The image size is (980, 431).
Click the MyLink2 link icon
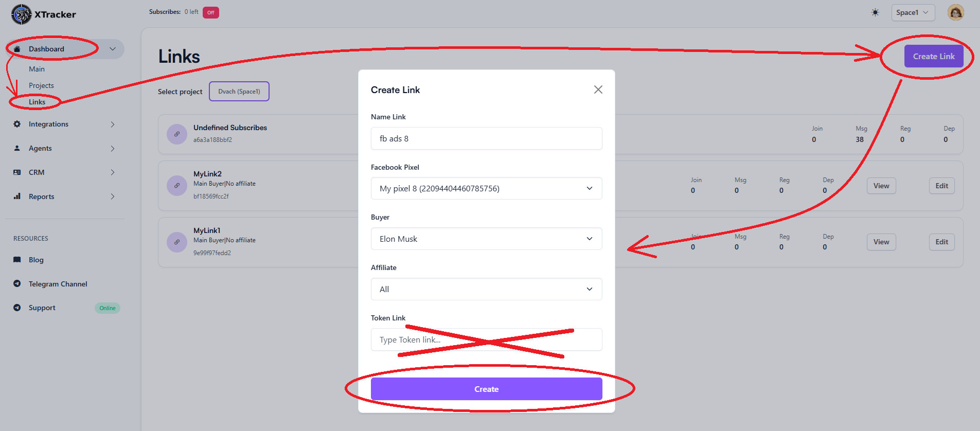[x=177, y=186]
